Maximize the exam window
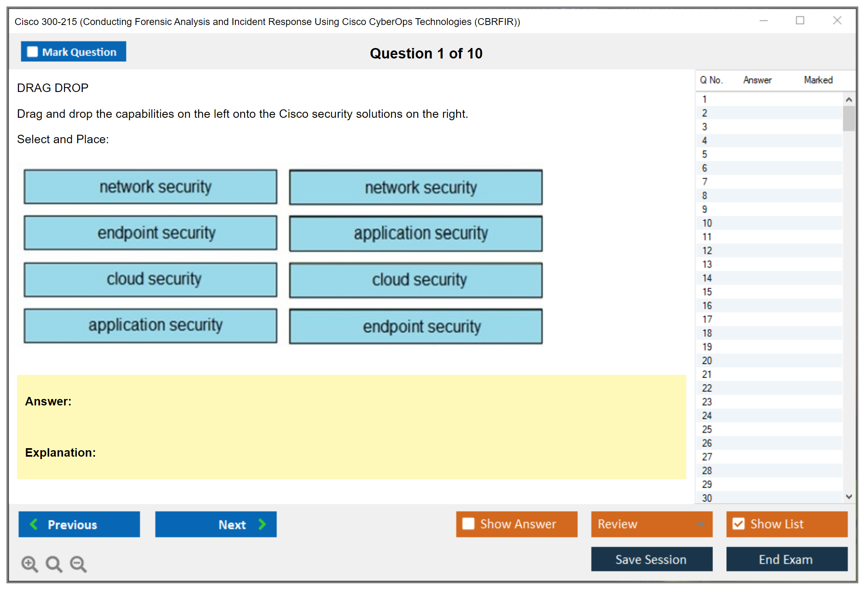The width and height of the screenshot is (868, 593). point(800,21)
